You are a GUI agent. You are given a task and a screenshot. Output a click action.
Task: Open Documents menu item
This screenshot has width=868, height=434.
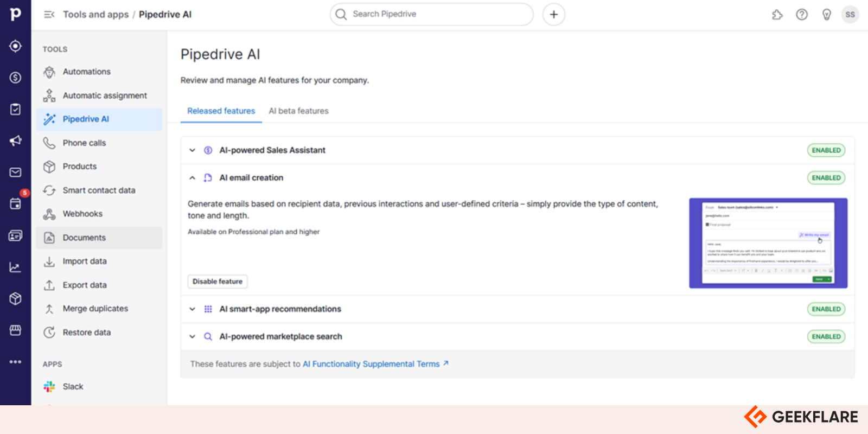click(x=99, y=238)
